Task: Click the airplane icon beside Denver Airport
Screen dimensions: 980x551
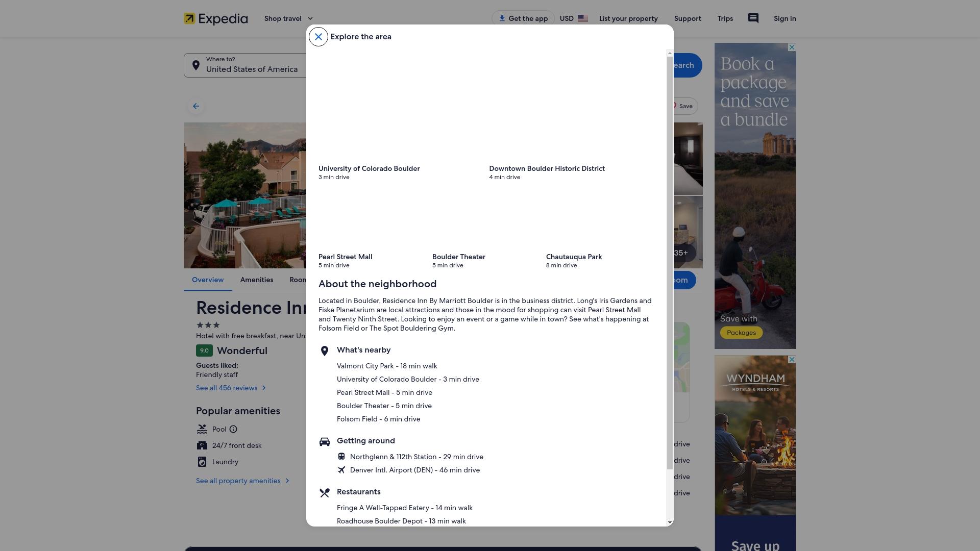Action: 341,470
